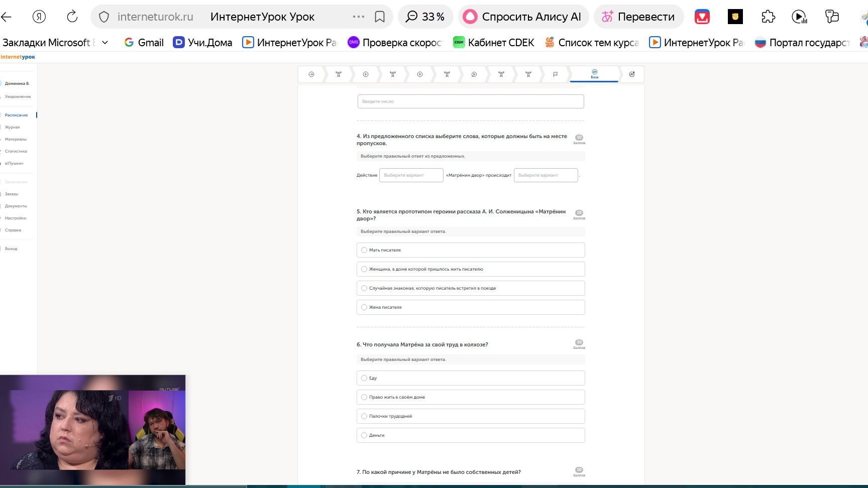Open password manager key icon
The height and width of the screenshot is (488, 868).
[x=832, y=17]
